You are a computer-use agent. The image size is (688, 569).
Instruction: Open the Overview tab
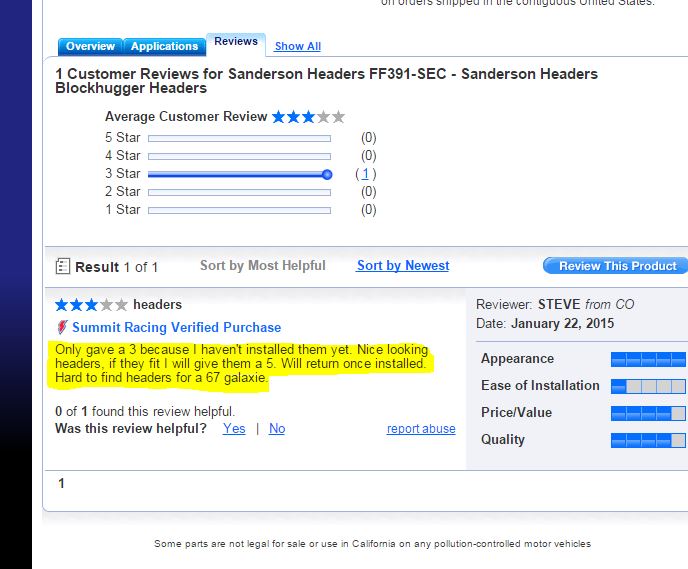90,47
